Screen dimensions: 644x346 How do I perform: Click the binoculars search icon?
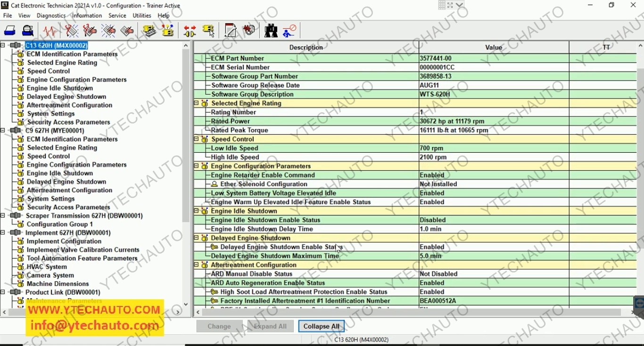271,31
